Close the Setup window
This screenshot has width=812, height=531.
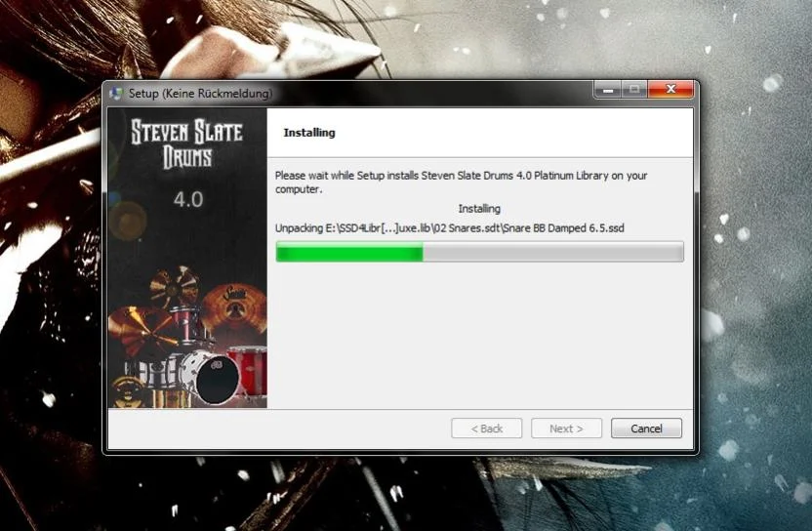[x=670, y=89]
